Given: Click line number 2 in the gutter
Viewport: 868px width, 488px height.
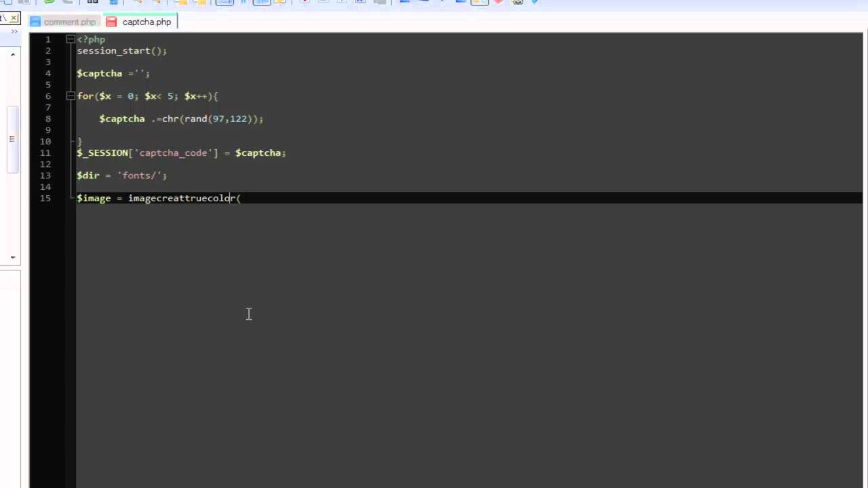Looking at the screenshot, I should pyautogui.click(x=48, y=51).
